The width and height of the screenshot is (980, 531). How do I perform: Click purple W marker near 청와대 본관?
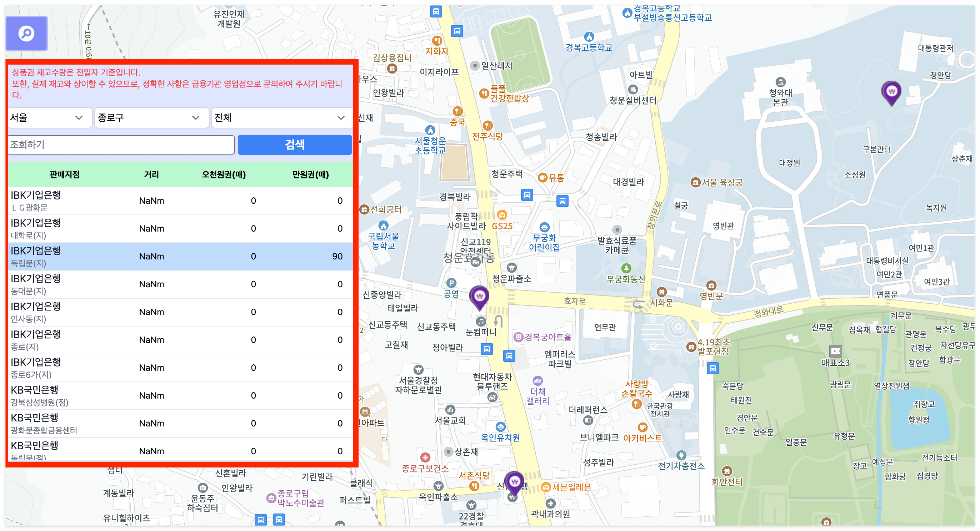pyautogui.click(x=891, y=92)
